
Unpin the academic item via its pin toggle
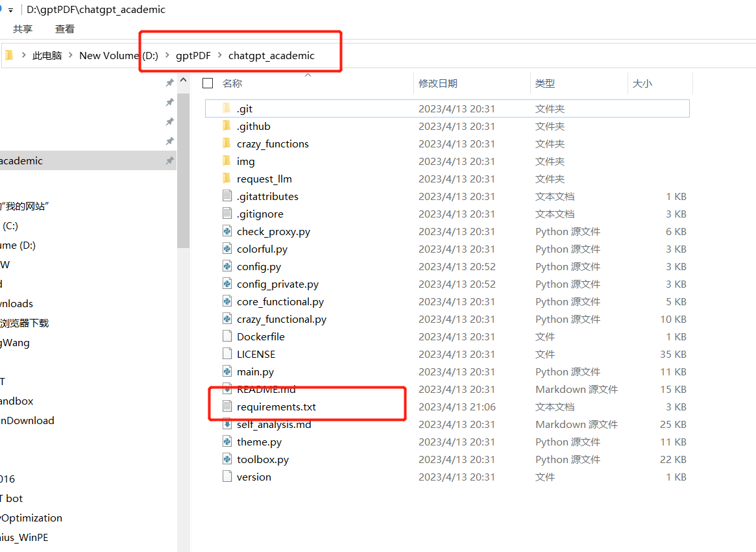[169, 160]
